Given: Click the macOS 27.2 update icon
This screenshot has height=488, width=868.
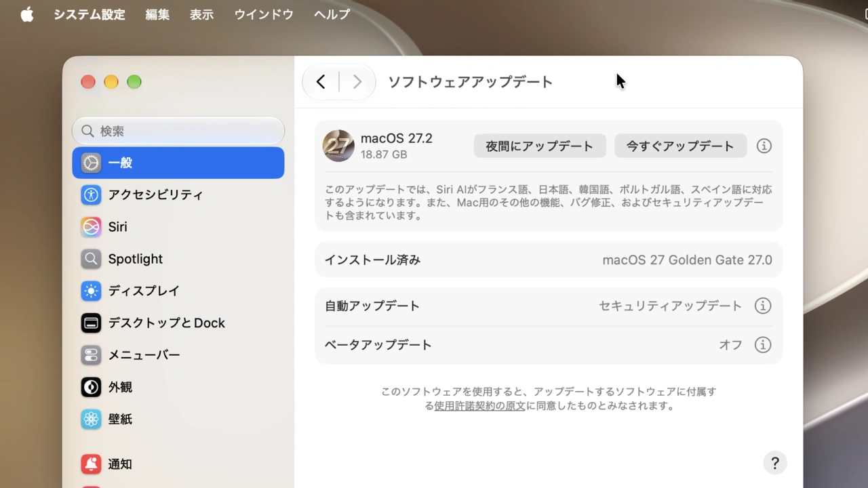Looking at the screenshot, I should click(x=338, y=146).
